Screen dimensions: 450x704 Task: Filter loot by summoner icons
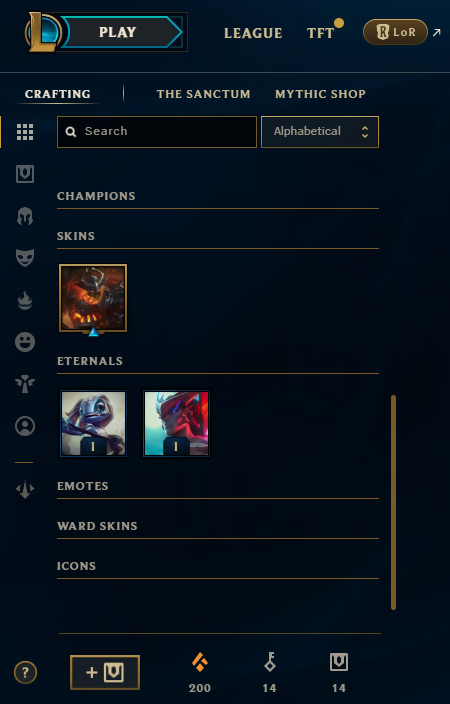pyautogui.click(x=25, y=426)
